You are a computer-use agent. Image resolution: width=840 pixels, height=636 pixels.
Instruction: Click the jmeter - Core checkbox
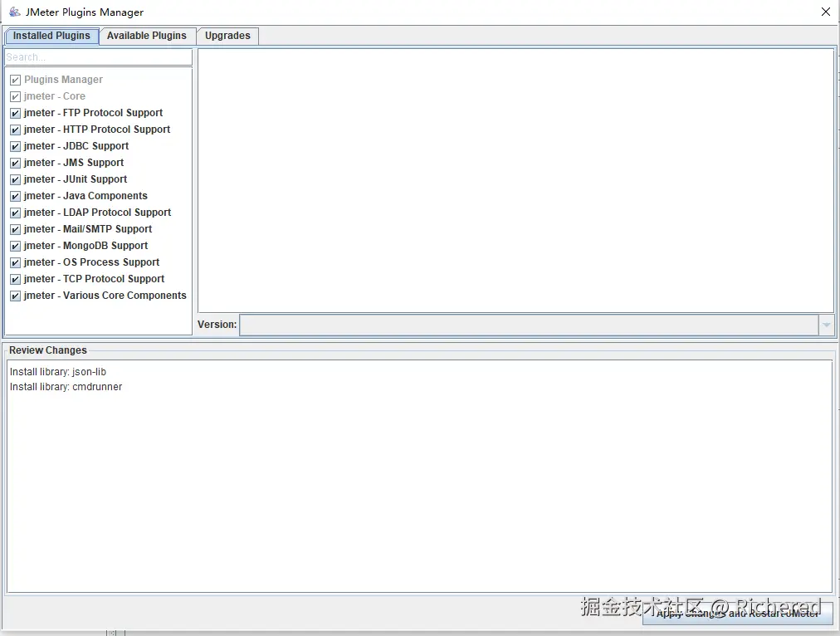click(x=16, y=97)
